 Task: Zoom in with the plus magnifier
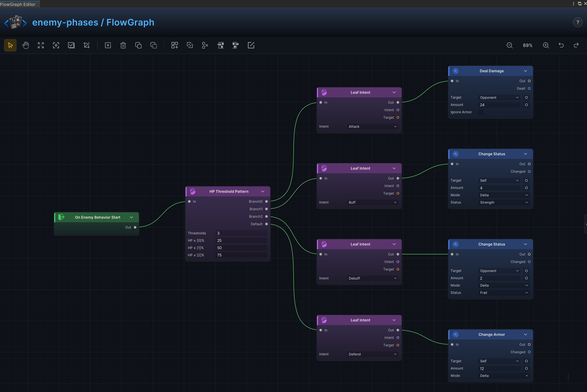546,45
